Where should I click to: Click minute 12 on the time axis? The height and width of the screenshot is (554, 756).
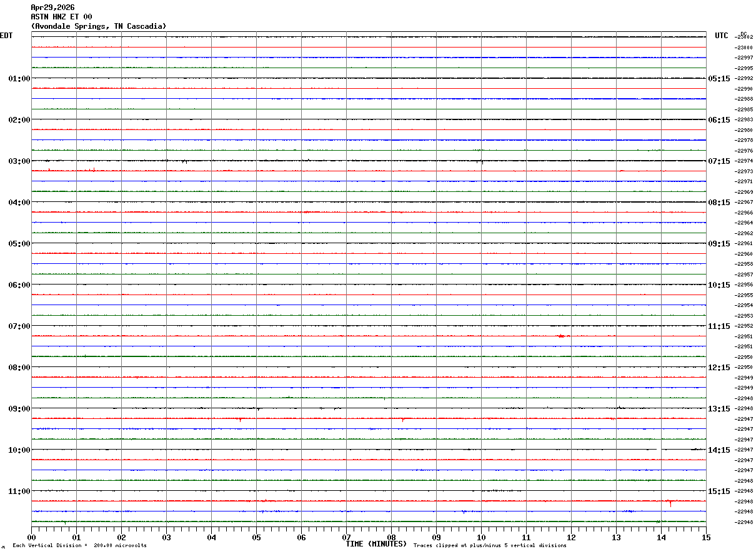[x=571, y=537]
